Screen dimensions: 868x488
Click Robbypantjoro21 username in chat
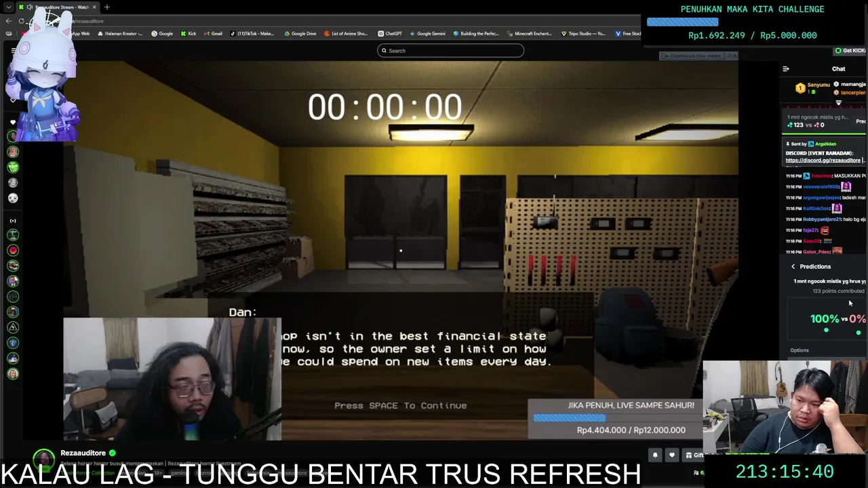[823, 219]
